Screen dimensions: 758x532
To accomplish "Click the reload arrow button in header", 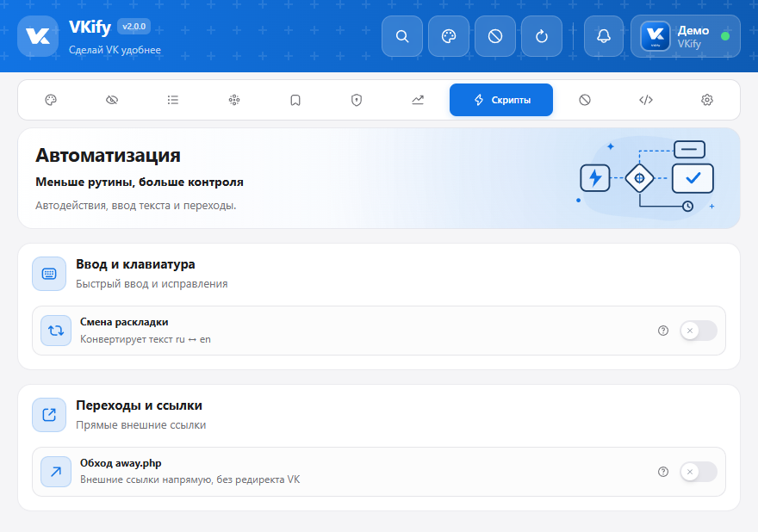I will [542, 36].
